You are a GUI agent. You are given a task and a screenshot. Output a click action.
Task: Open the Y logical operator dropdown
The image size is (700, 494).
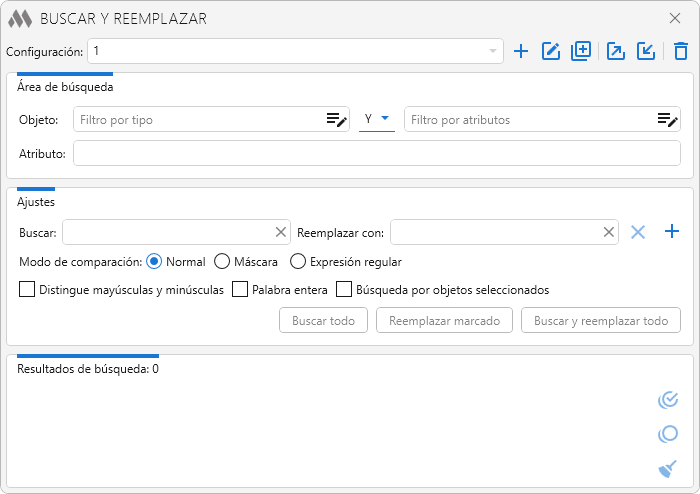[377, 119]
